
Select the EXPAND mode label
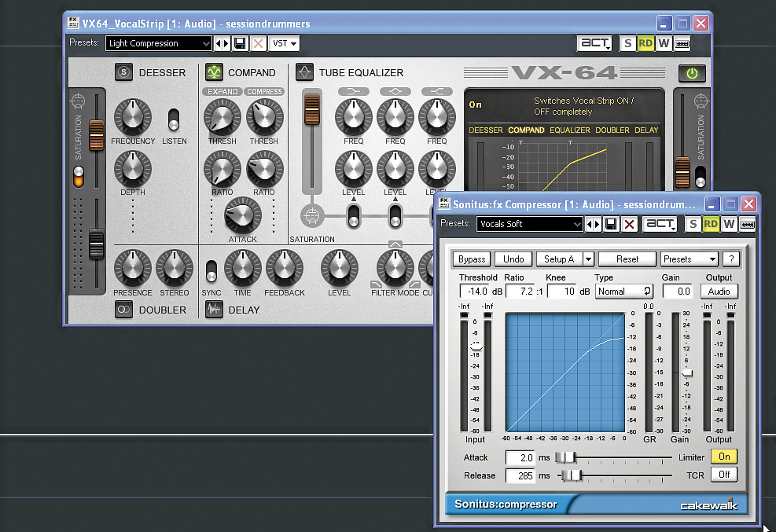[223, 91]
